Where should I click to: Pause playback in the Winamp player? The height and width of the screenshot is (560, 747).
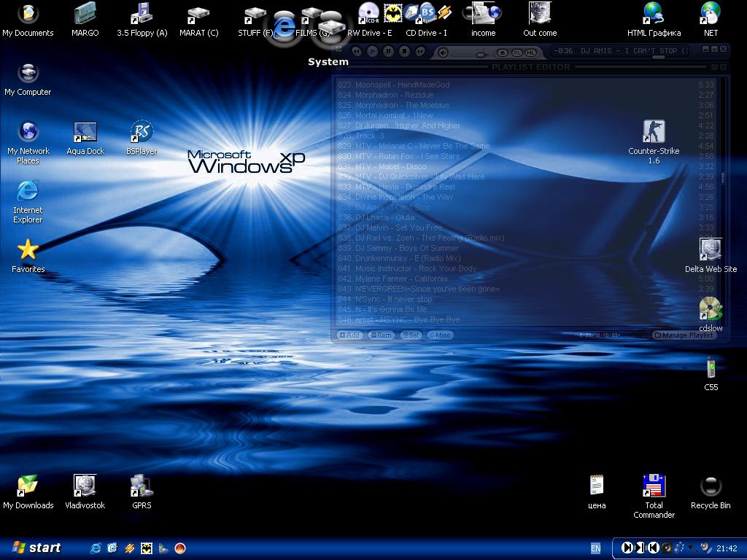[x=388, y=52]
